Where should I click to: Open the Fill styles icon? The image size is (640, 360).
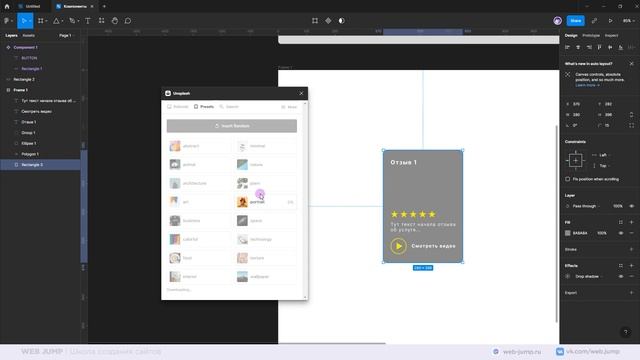(x=620, y=222)
